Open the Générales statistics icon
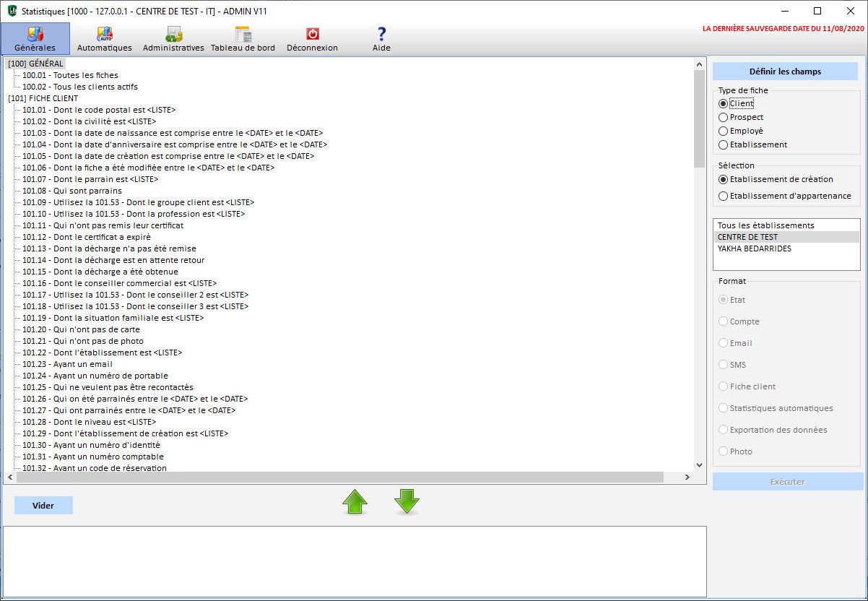Screen dimensions: 868x601 tap(35, 34)
